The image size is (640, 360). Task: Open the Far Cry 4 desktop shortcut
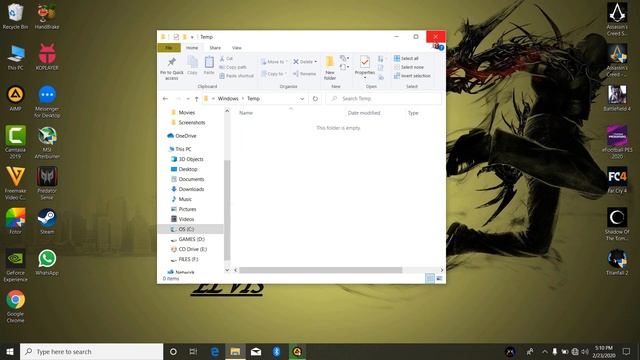pos(617,180)
